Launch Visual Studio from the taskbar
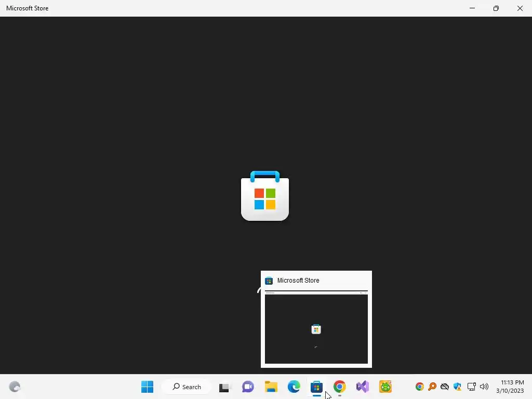Viewport: 532px width, 399px height. point(362,387)
